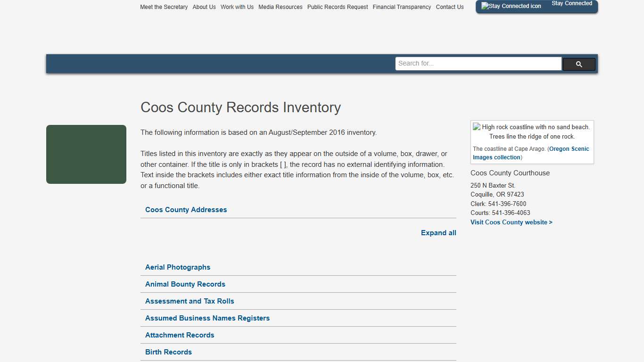Expand Assumed Business Names Registers

click(207, 318)
